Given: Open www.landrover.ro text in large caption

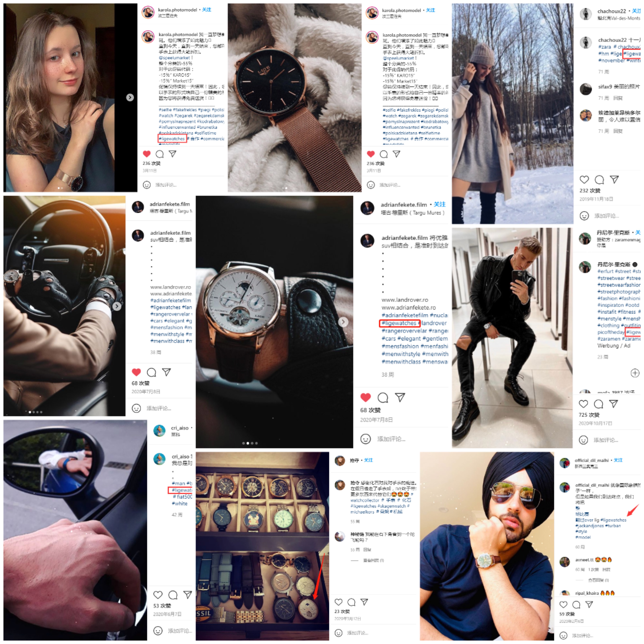Looking at the screenshot, I should (x=405, y=300).
